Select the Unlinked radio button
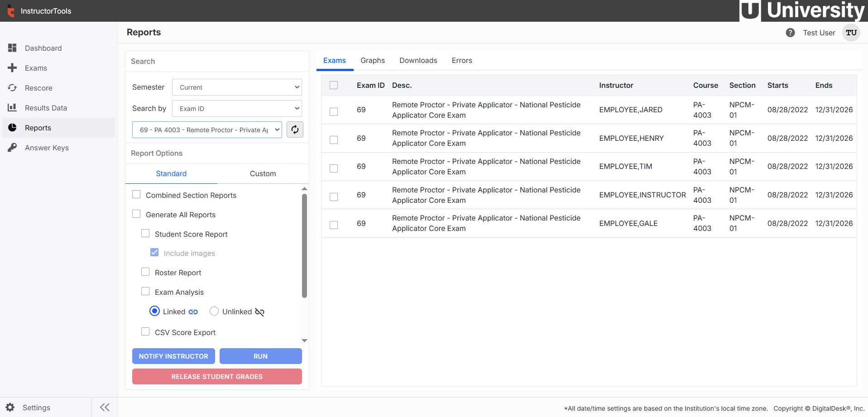The image size is (868, 417). [214, 311]
